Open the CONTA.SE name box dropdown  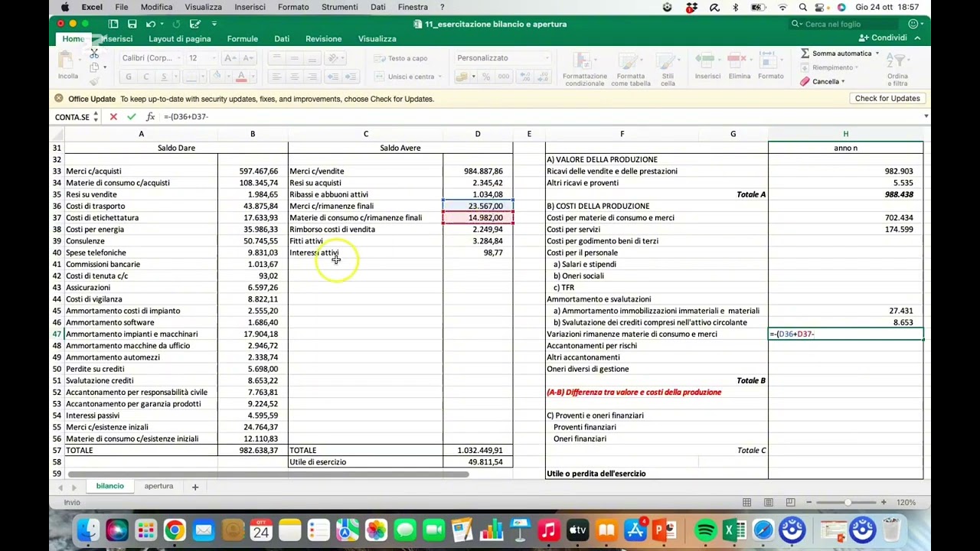(x=96, y=117)
